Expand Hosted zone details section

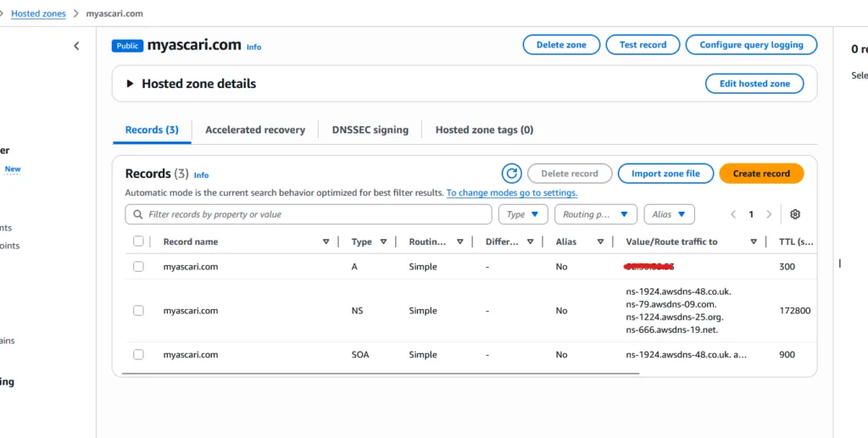(x=131, y=84)
